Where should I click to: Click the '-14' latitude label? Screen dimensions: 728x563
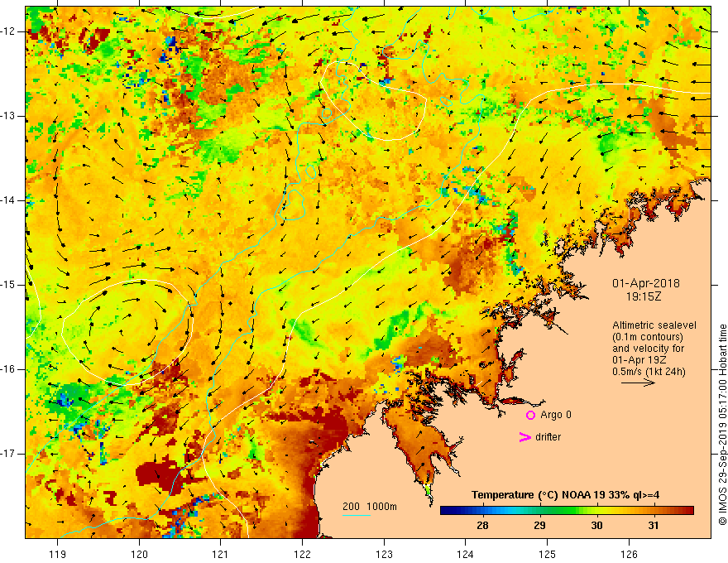pos(8,200)
